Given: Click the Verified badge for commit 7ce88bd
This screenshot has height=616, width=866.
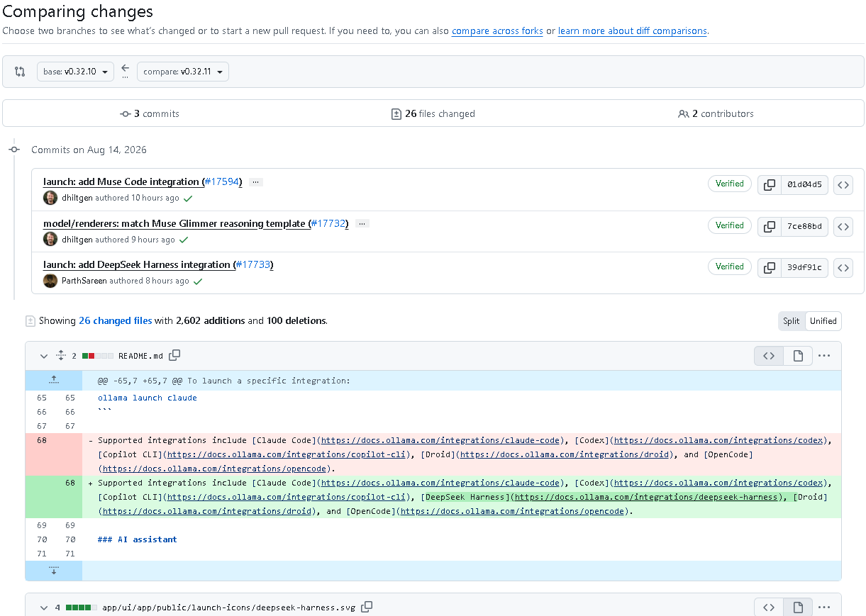Looking at the screenshot, I should [x=729, y=225].
